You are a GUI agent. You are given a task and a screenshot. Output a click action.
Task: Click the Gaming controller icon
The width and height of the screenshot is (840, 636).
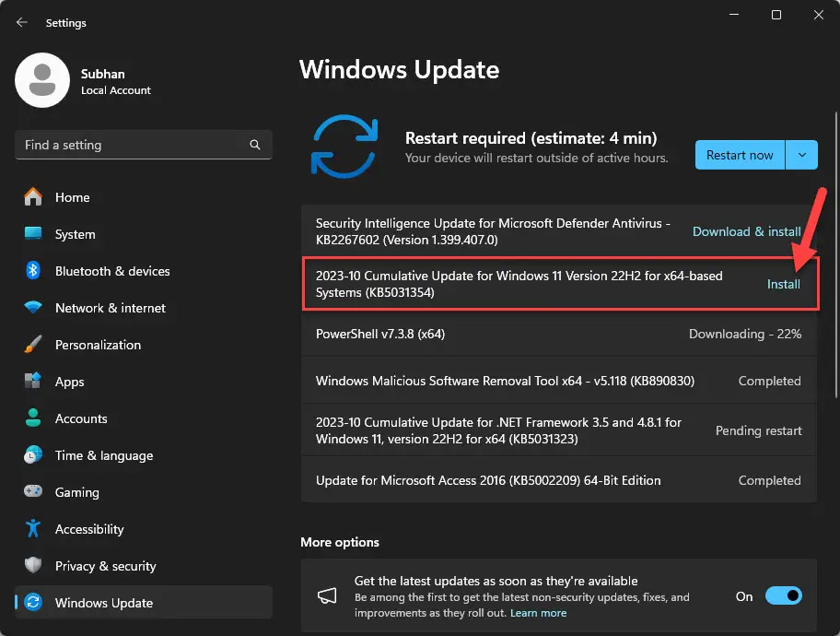33,491
